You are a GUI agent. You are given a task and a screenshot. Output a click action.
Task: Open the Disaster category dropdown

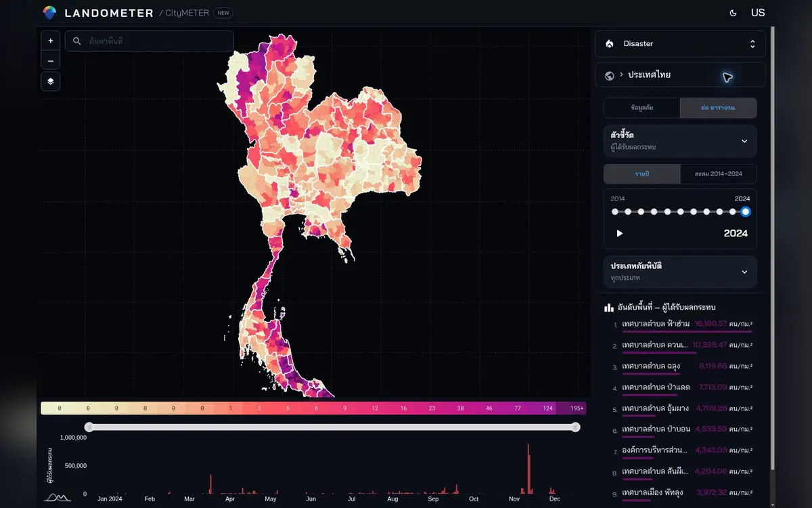point(680,43)
